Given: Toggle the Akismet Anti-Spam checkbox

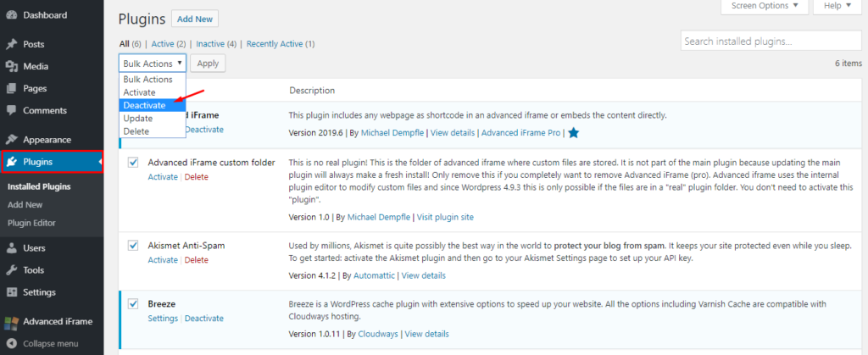Looking at the screenshot, I should (133, 246).
